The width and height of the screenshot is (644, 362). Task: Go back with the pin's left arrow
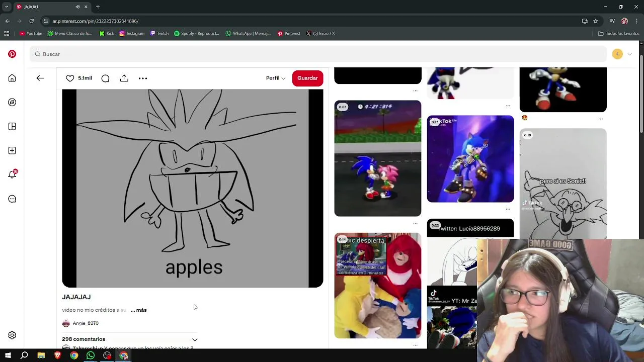pyautogui.click(x=40, y=78)
